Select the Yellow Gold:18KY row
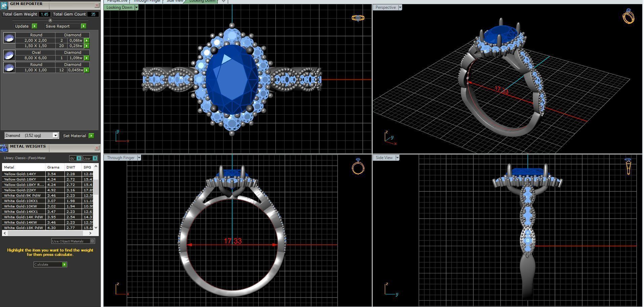The width and height of the screenshot is (644, 307). coord(48,179)
